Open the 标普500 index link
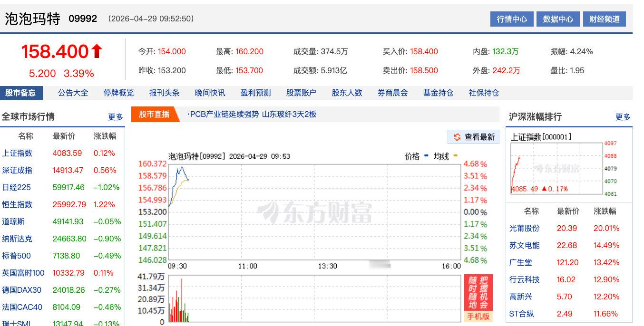The image size is (644, 326). (17, 256)
